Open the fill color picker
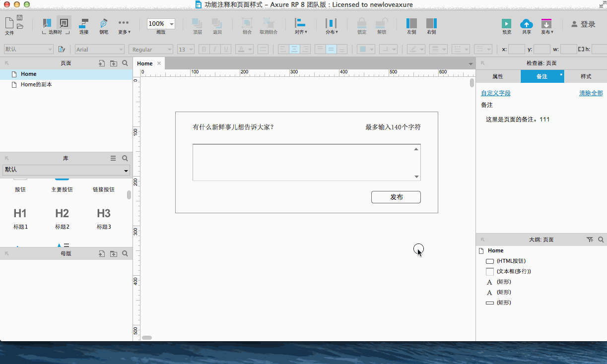 pos(366,49)
